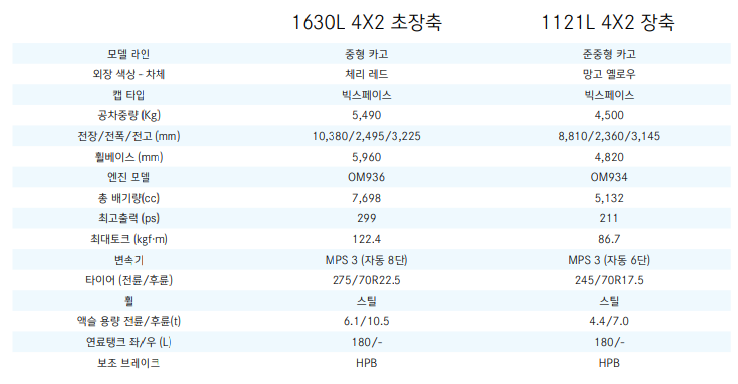738x384 pixels.
Task: Click the '중형 카고' model line value
Action: coord(367,54)
